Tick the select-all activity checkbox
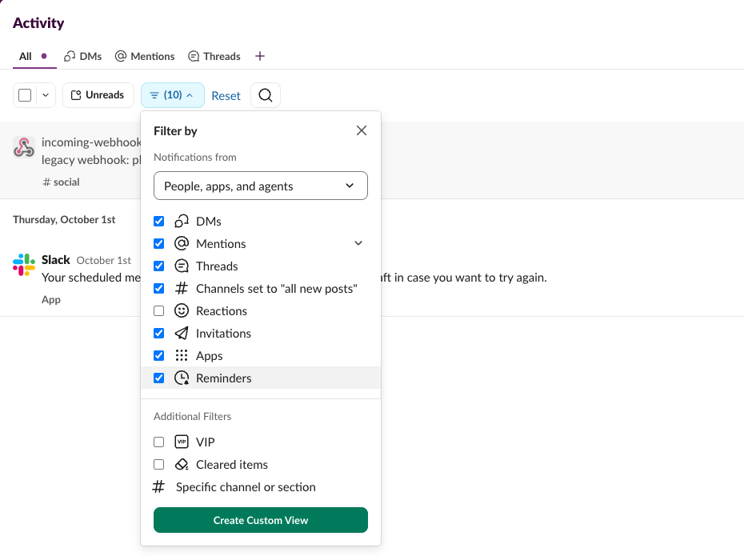The width and height of the screenshot is (744, 560). (25, 95)
